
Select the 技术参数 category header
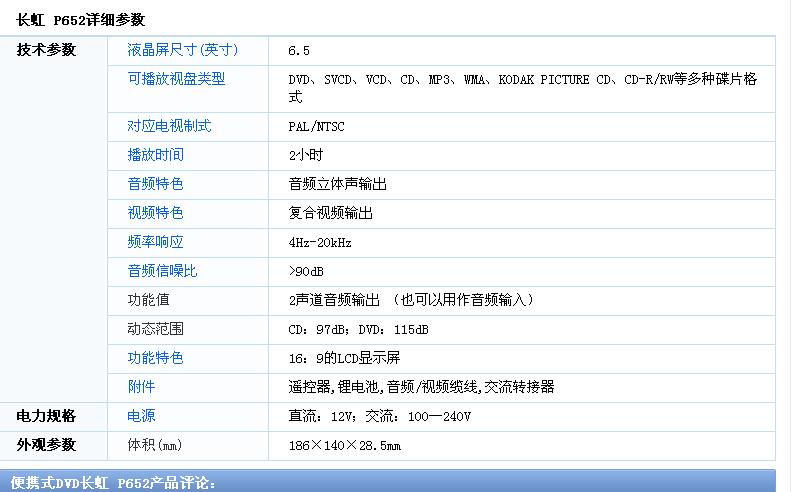(x=46, y=50)
